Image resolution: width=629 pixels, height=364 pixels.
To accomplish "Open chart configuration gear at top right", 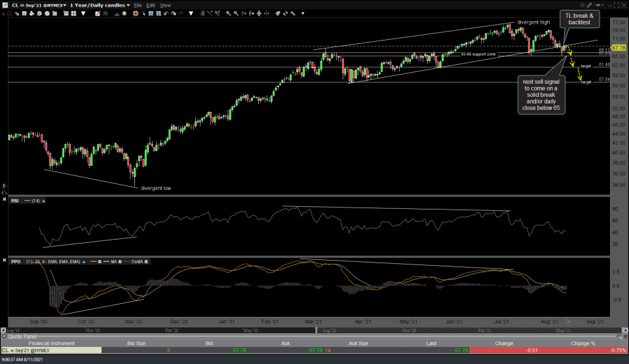I will tap(582, 5).
